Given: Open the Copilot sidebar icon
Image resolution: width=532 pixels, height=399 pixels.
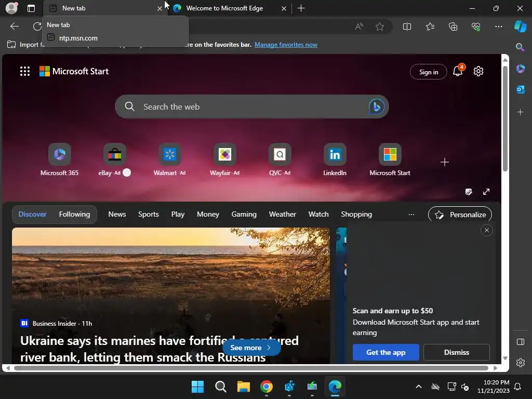Looking at the screenshot, I should [520, 26].
